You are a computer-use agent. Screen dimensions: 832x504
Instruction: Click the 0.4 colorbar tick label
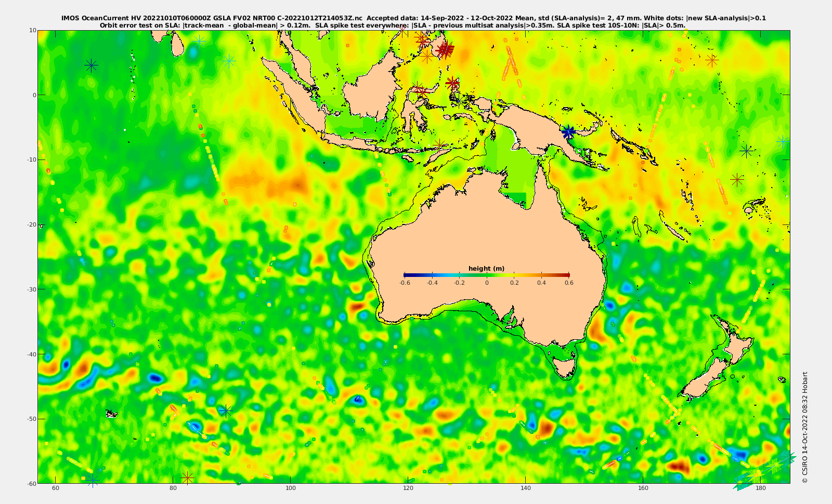click(x=541, y=283)
